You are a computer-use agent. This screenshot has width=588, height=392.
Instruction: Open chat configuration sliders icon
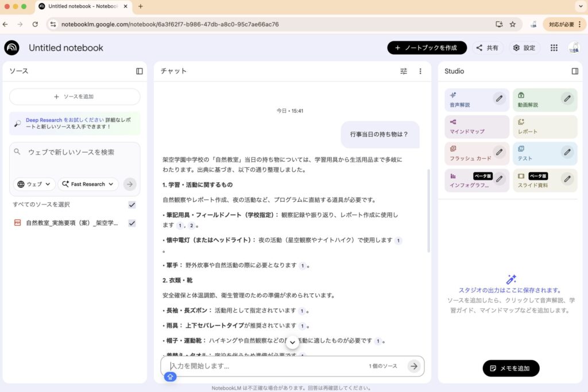click(x=404, y=71)
